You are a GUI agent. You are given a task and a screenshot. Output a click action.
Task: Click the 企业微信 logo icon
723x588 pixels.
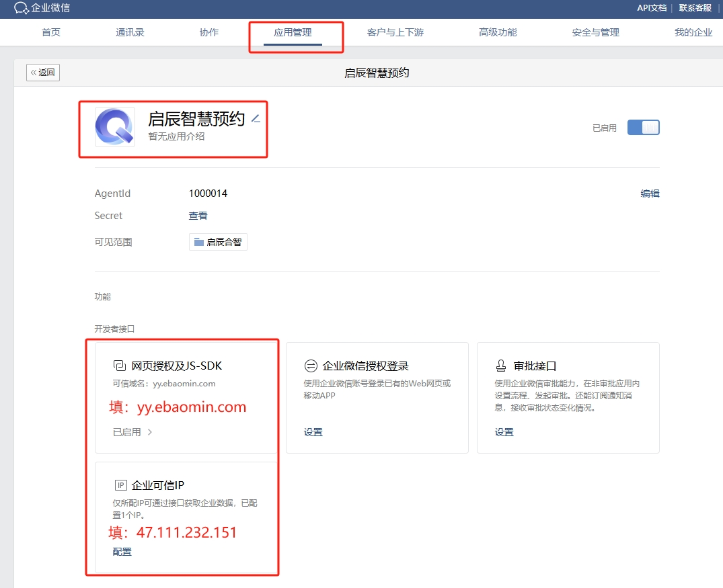point(21,8)
